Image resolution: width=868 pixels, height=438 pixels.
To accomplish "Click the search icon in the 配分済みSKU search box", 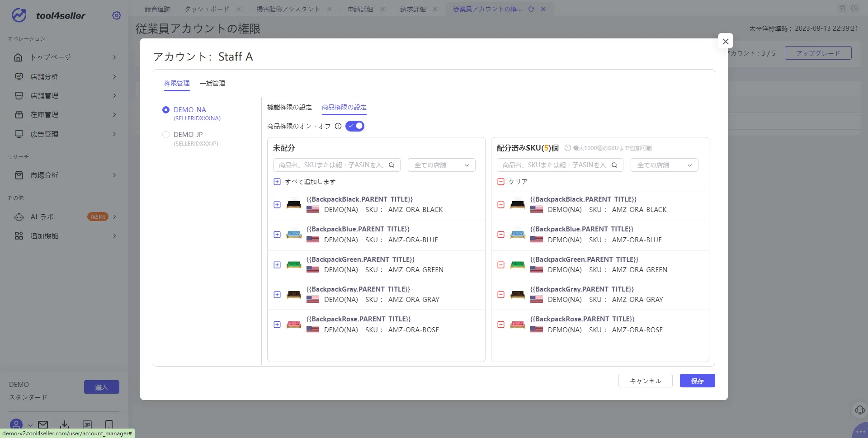I will pyautogui.click(x=614, y=165).
